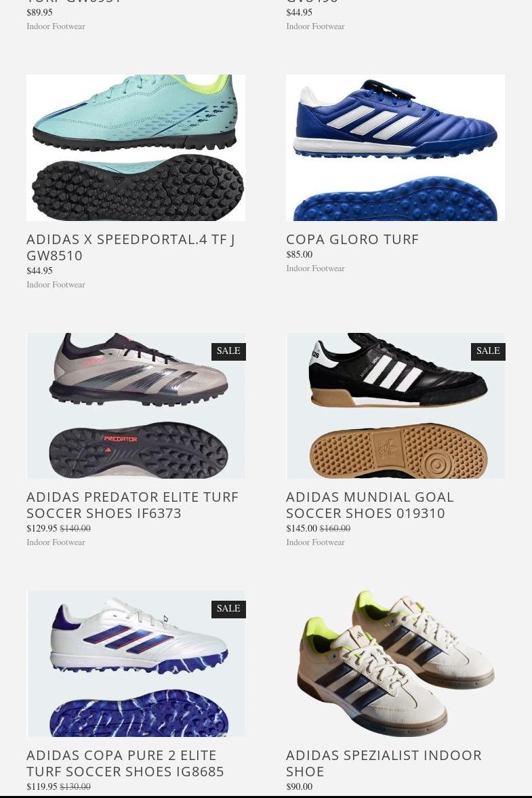
Task: Open the Predator Elite Turf shoe image
Action: [136, 405]
